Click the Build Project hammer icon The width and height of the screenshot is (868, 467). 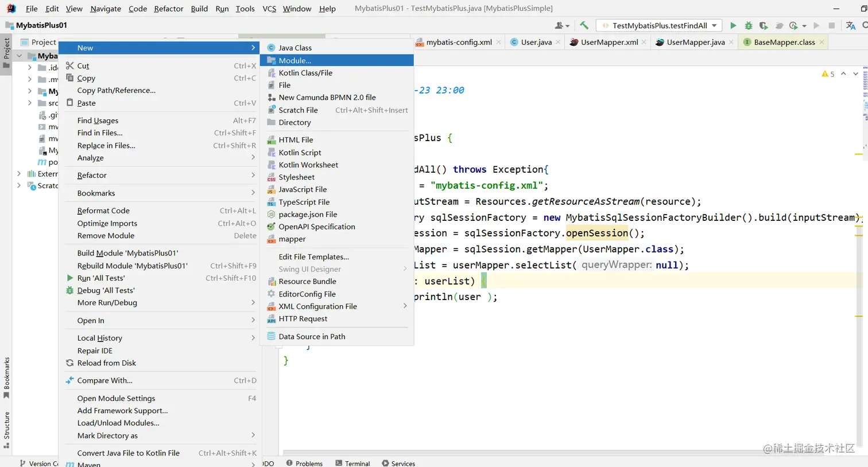tap(584, 25)
